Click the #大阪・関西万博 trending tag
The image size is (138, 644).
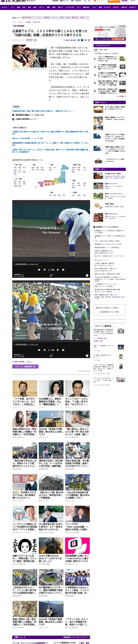pyautogui.click(x=72, y=18)
